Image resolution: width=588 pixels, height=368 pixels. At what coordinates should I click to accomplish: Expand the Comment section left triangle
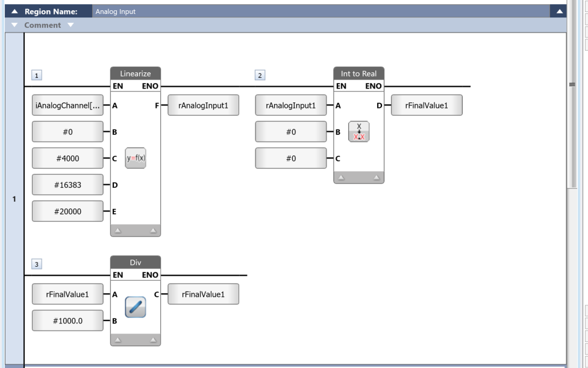(14, 25)
